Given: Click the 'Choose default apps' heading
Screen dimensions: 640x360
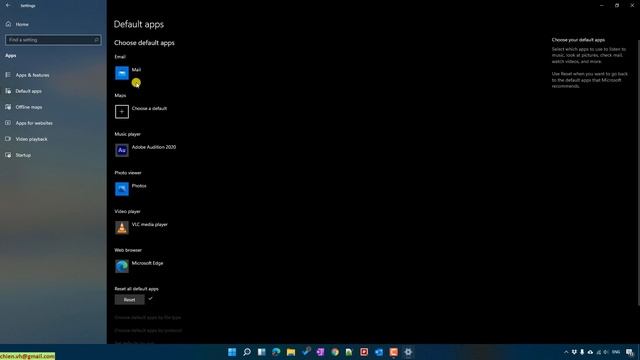Looking at the screenshot, I should 144,43.
